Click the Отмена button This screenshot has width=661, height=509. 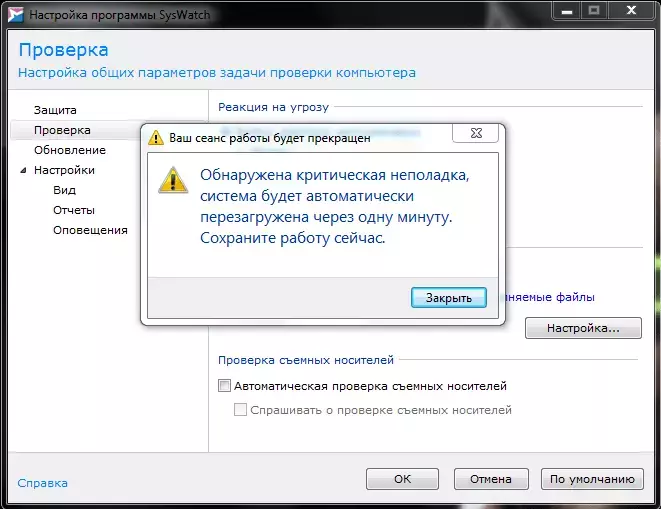point(491,479)
